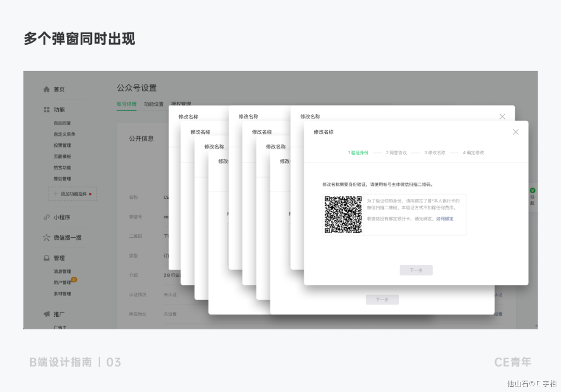Click the 微信搜一搜 menu label
The width and height of the screenshot is (561, 392).
68,237
